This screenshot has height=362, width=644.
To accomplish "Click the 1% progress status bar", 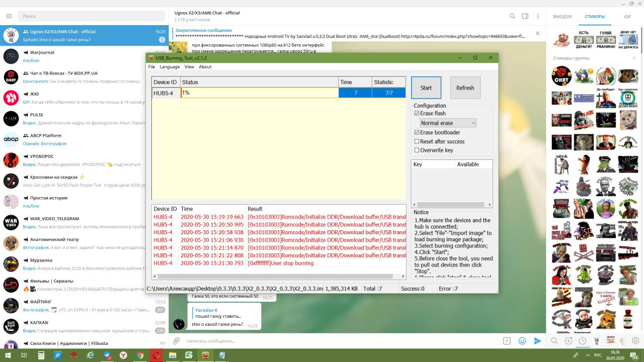I will (260, 93).
